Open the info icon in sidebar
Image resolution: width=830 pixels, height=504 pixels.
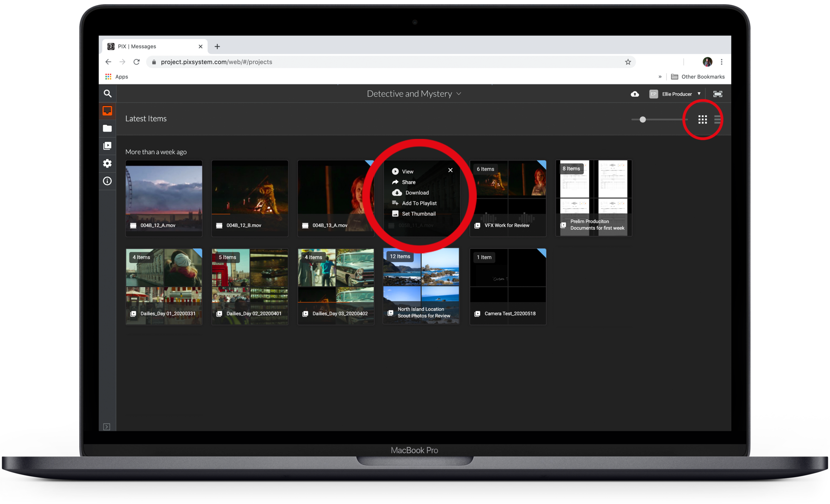tap(107, 181)
